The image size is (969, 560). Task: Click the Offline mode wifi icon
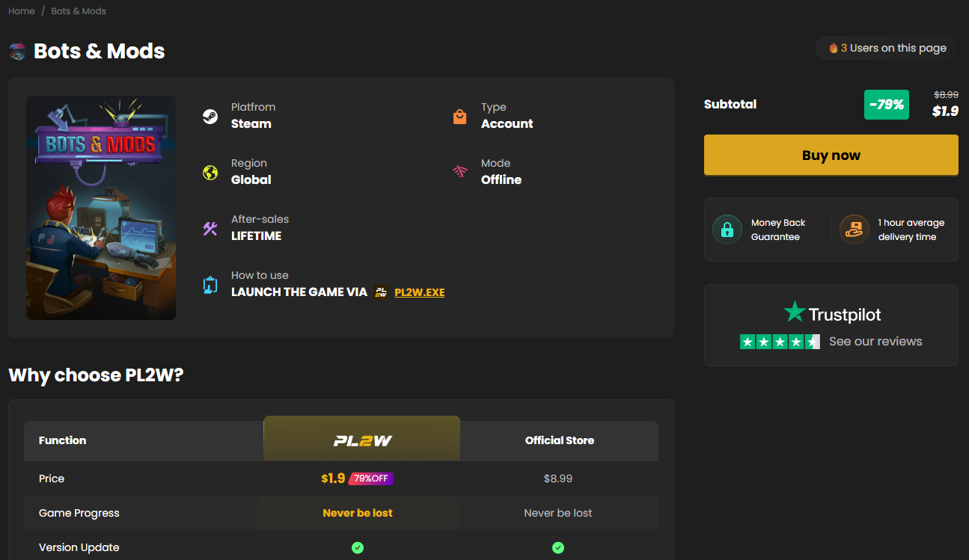coord(459,172)
